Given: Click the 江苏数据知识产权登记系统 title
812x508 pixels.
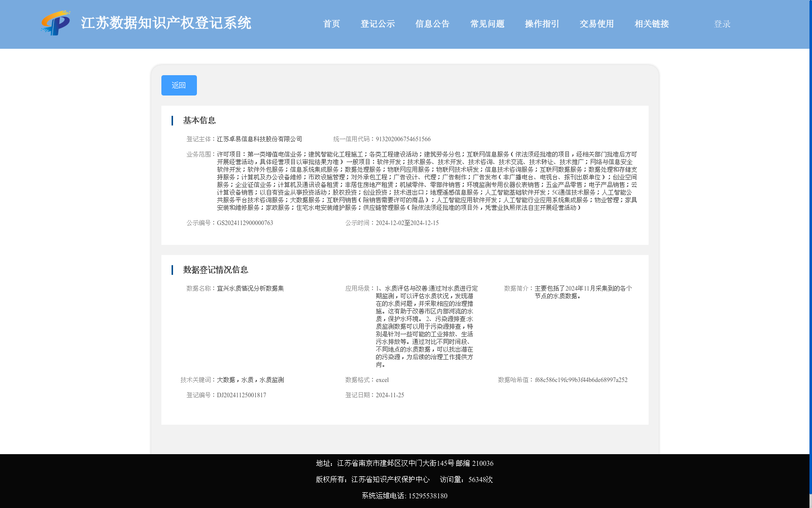Looking at the screenshot, I should click(x=166, y=23).
